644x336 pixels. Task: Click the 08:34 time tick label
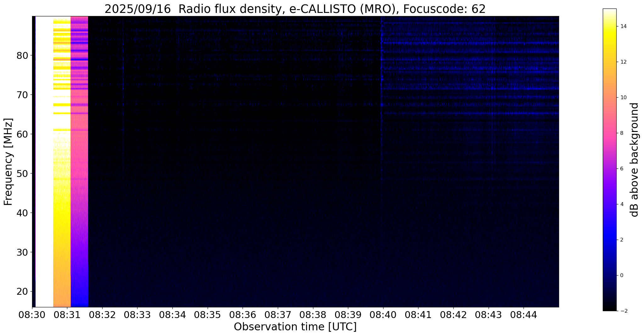[x=173, y=315]
